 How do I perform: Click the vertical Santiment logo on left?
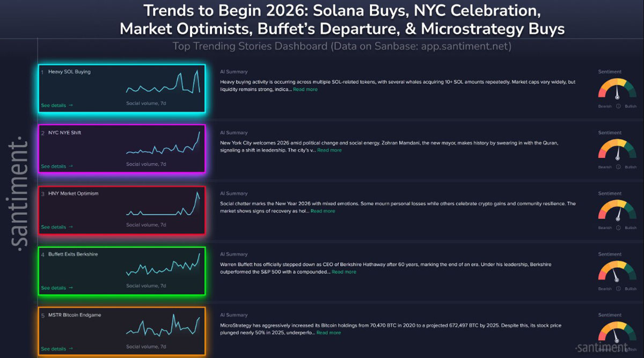[x=20, y=193]
